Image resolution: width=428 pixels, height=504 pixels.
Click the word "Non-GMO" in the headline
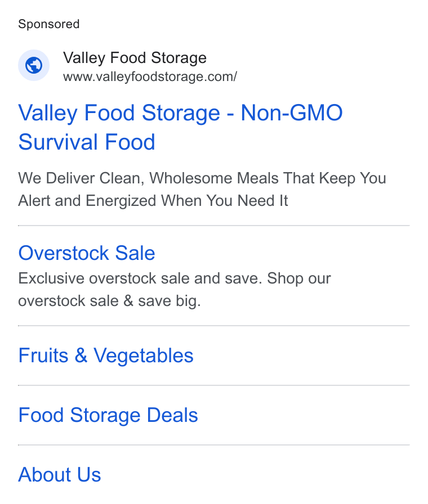pos(292,113)
